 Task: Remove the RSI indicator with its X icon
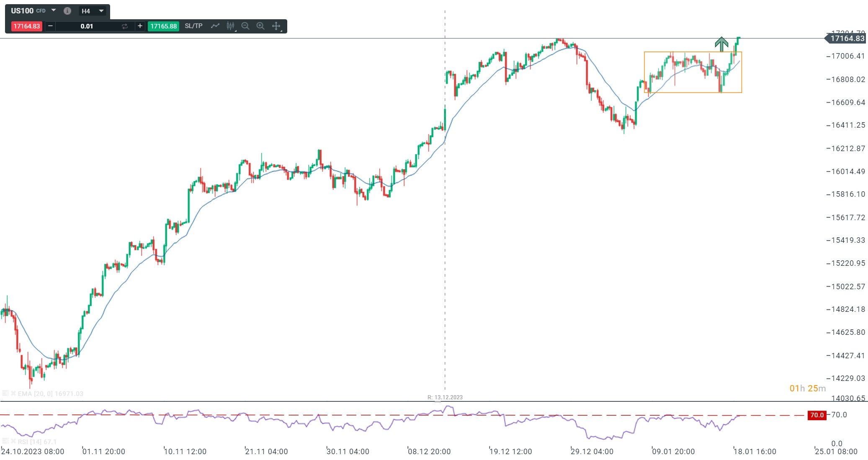pos(13,442)
